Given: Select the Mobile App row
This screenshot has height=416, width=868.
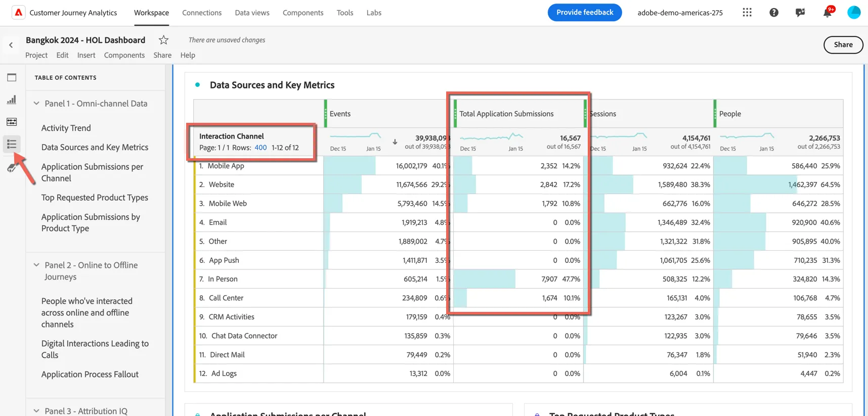Looking at the screenshot, I should tap(226, 166).
